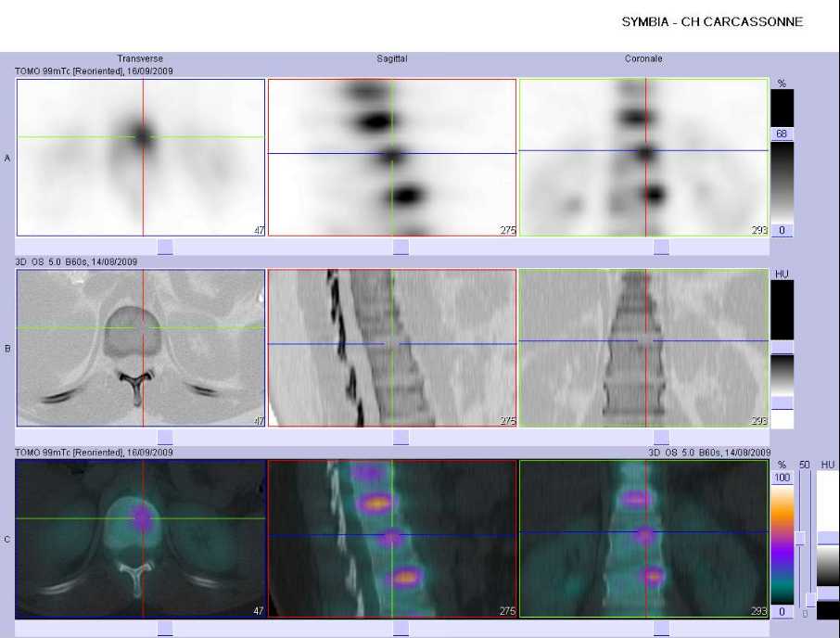Image resolution: width=840 pixels, height=638 pixels.
Task: Click the 'SYMBIA - CH CARCASSONNE' header text
Action: 712,22
